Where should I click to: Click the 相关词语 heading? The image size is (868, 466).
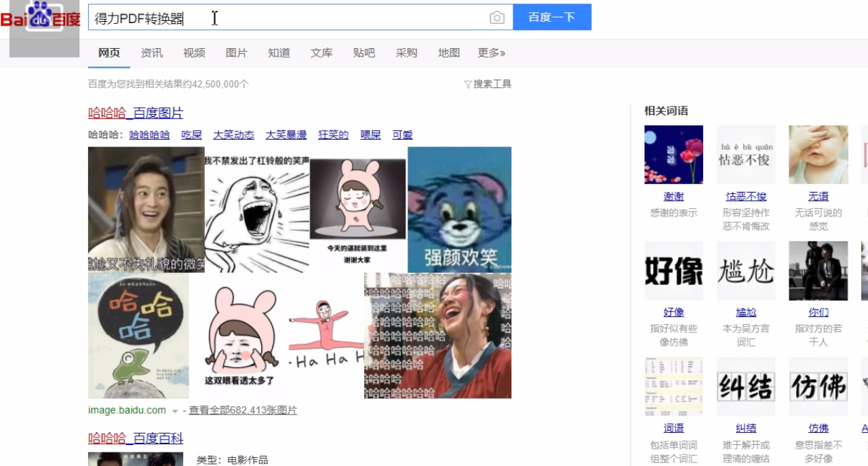click(x=666, y=111)
